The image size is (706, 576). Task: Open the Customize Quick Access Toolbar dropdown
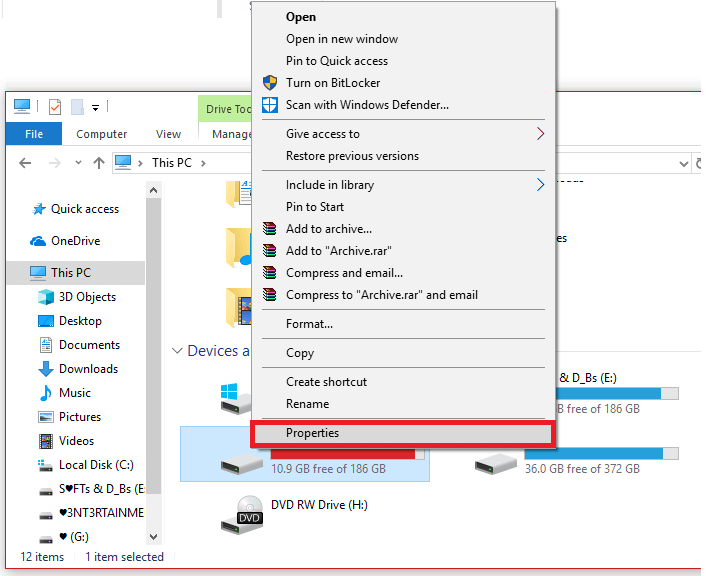(x=96, y=107)
